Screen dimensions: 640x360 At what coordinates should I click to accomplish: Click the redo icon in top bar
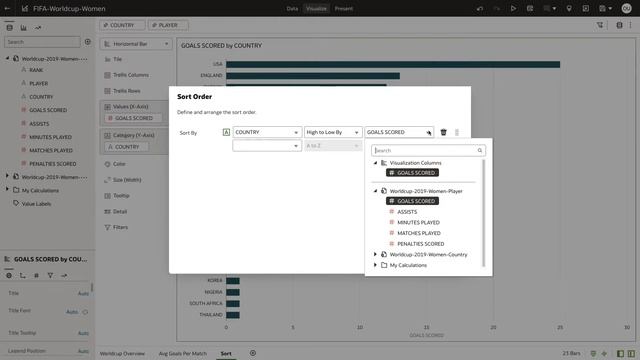click(x=497, y=8)
